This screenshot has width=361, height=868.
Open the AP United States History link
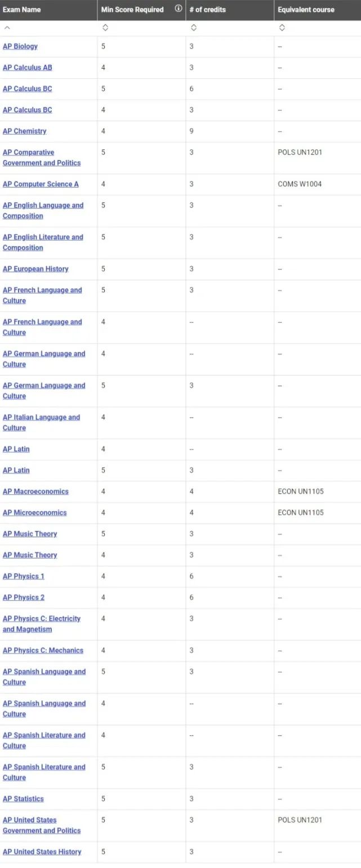click(42, 852)
